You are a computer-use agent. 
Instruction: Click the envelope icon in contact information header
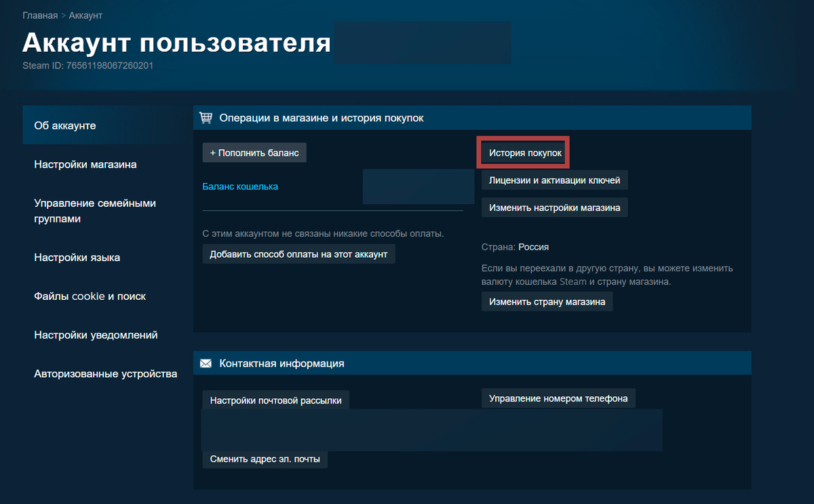[x=206, y=363]
